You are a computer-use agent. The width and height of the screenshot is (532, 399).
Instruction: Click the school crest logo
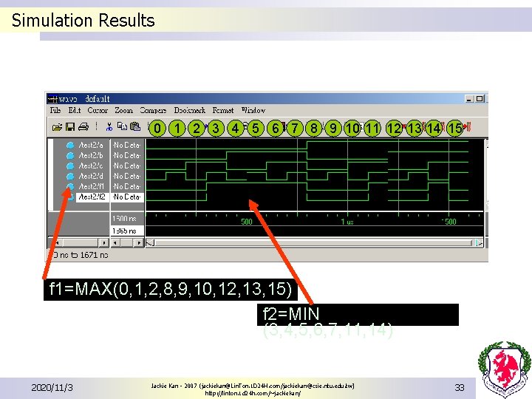[504, 369]
